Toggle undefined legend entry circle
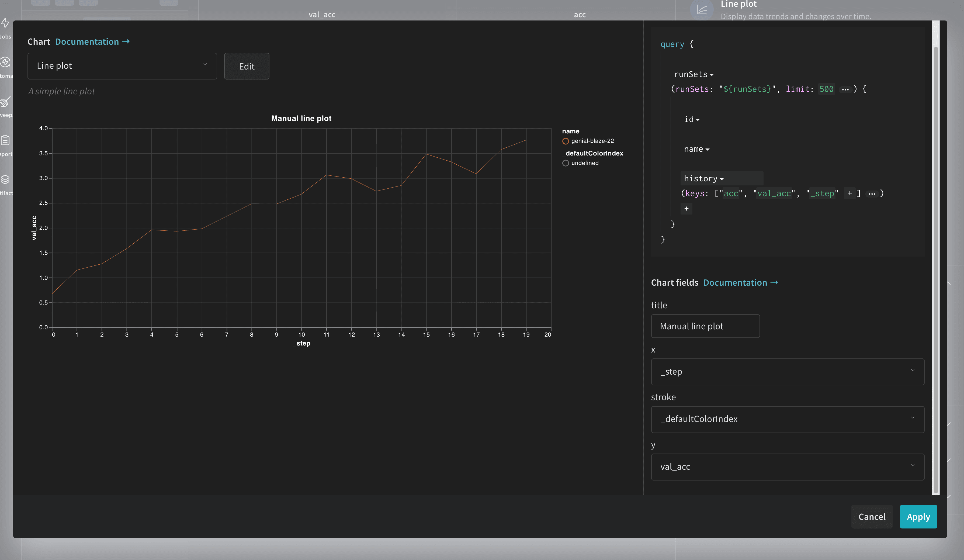The height and width of the screenshot is (560, 964). 566,163
